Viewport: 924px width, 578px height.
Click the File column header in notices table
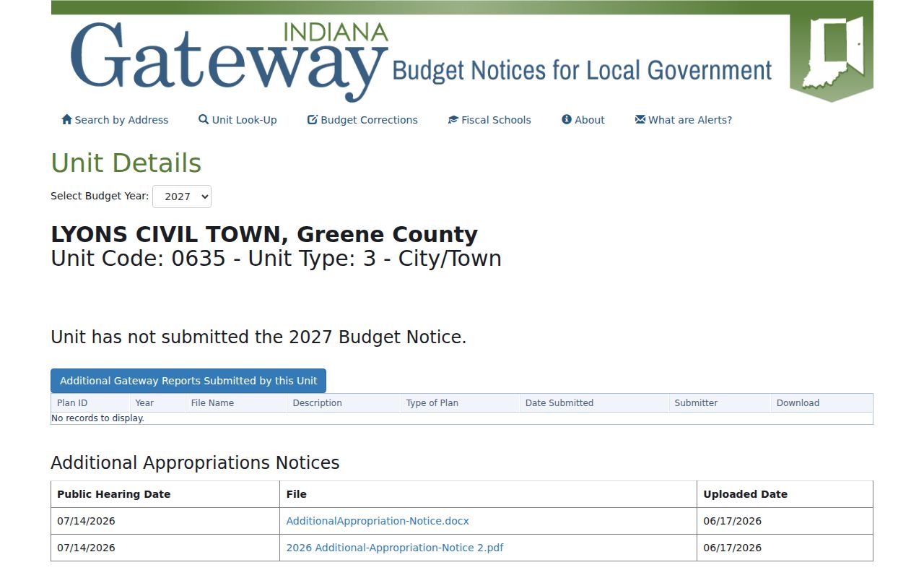pyautogui.click(x=296, y=494)
